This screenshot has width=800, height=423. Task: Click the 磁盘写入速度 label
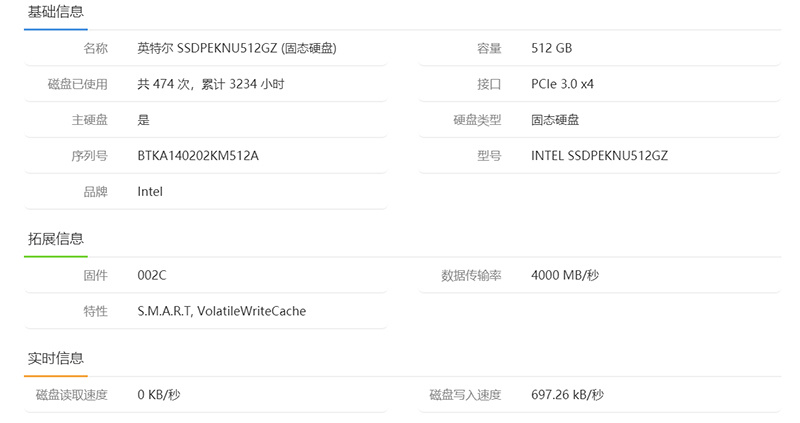pyautogui.click(x=465, y=395)
